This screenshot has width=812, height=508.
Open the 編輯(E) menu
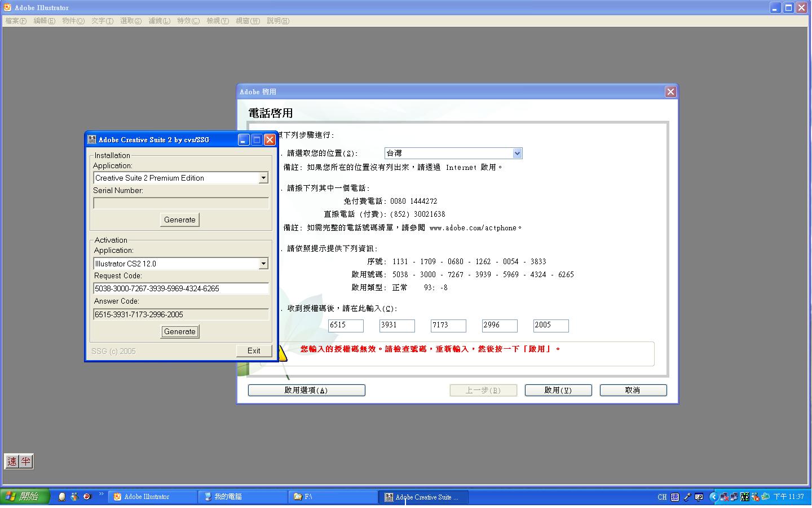(45, 21)
